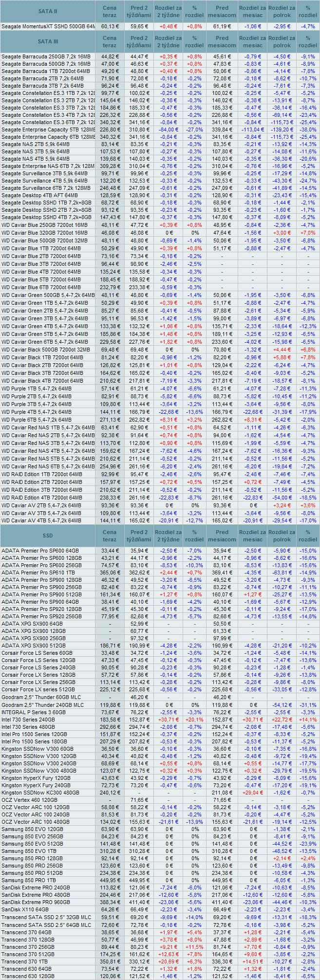Select WD Purple 4TB 5,4-7,2k 64MB name
This screenshot has height=980, width=320.
pyautogui.click(x=37, y=412)
